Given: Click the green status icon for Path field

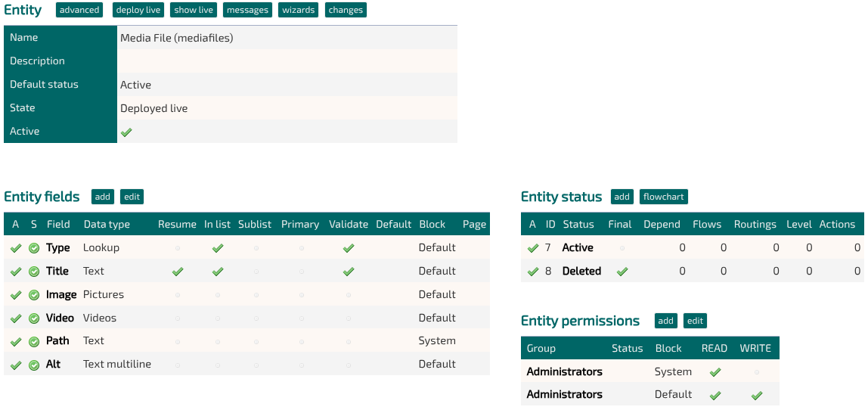Looking at the screenshot, I should (x=34, y=342).
